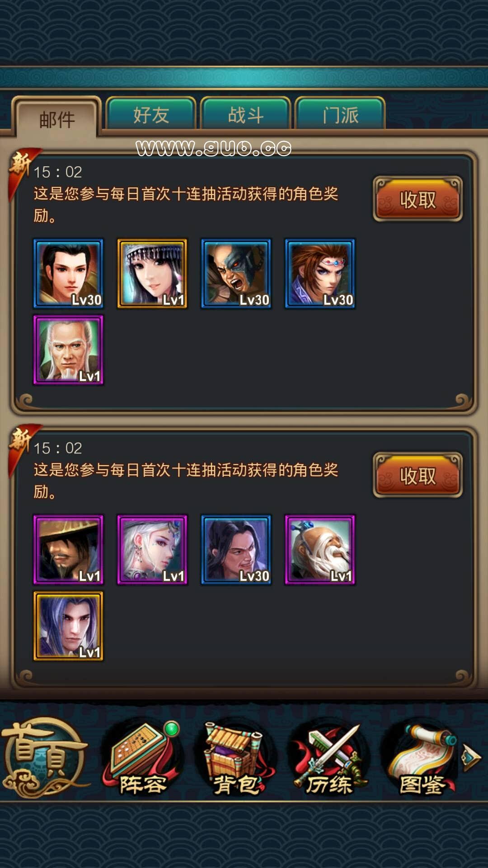Select gold-framed girl with headdress Lv1
This screenshot has height=868, width=488.
tap(152, 274)
